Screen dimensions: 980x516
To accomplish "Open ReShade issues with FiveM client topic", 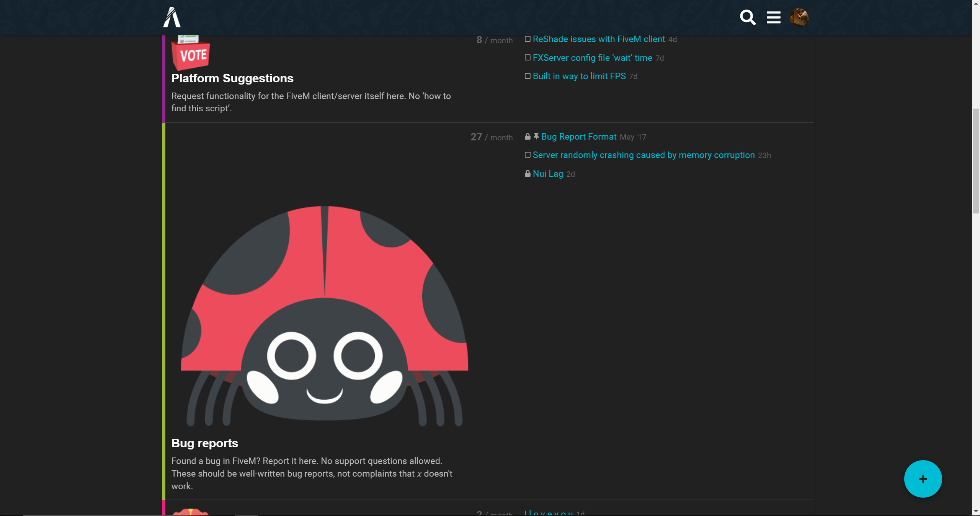I will [598, 39].
